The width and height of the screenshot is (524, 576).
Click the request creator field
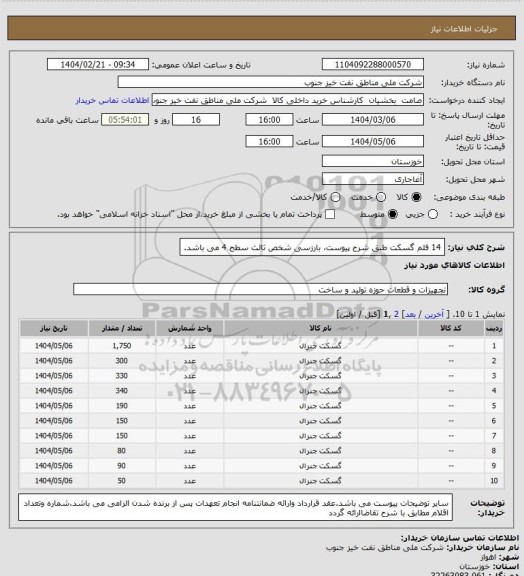[288, 100]
